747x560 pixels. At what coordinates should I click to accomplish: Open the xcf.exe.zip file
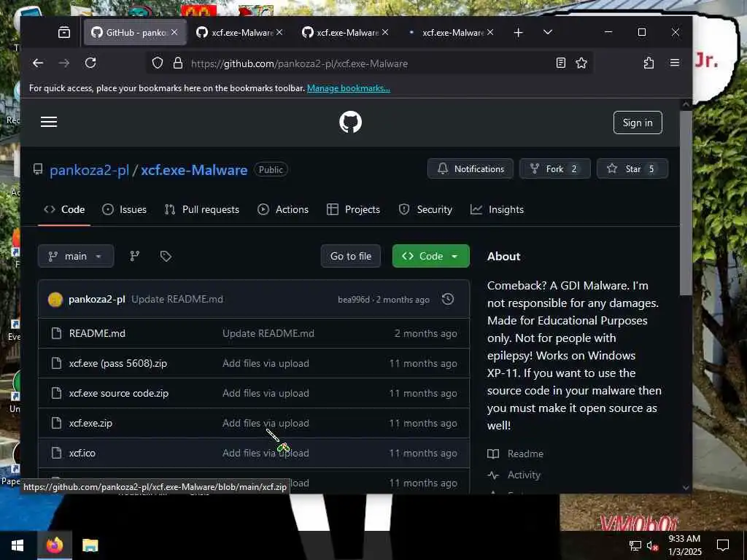[90, 423]
